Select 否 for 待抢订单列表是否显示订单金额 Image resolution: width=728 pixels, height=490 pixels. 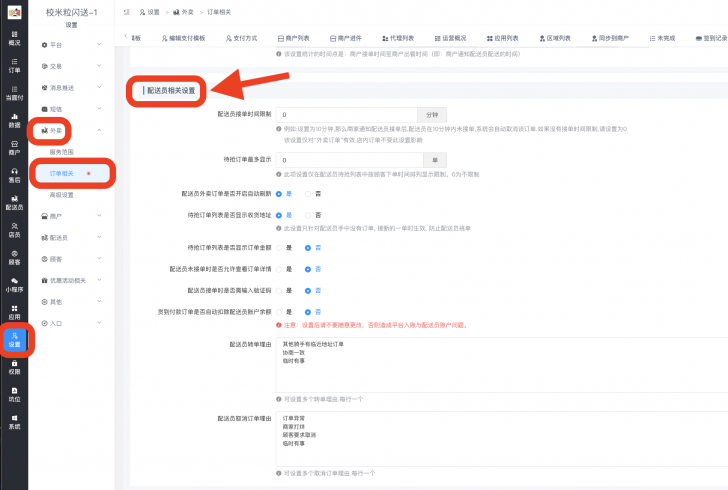[308, 248]
